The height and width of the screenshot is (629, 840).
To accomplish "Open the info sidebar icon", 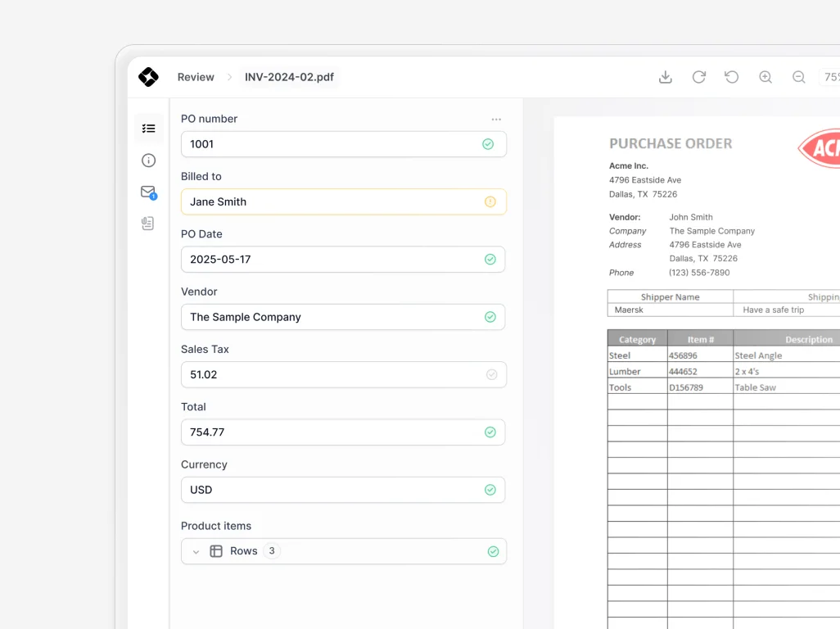I will click(x=148, y=161).
